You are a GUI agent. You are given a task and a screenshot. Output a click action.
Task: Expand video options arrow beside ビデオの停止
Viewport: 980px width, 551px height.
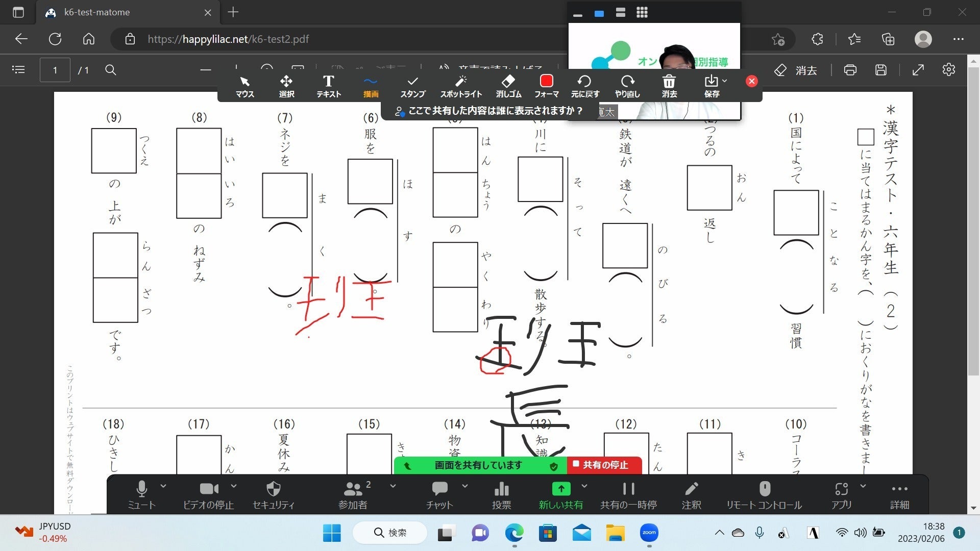(x=234, y=486)
